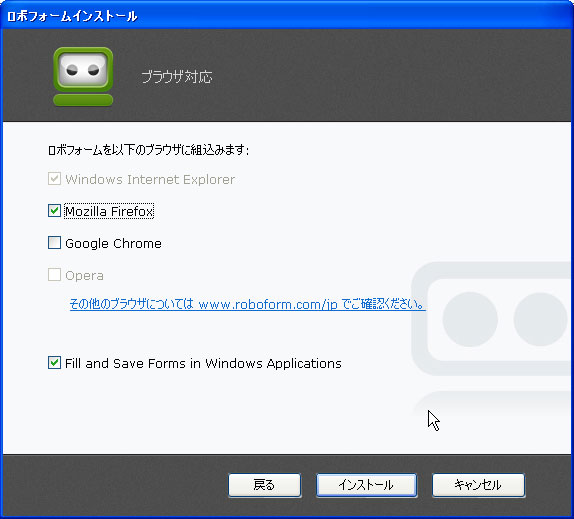Uncheck Fill and Save Forms in Windows Applications
Image resolution: width=574 pixels, height=519 pixels.
tap(55, 363)
